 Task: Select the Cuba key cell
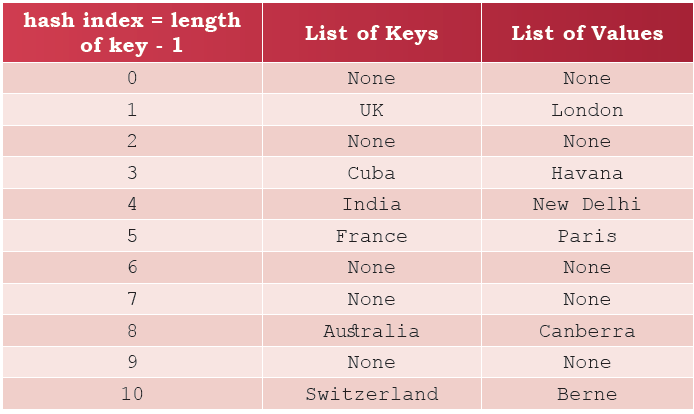point(372,173)
